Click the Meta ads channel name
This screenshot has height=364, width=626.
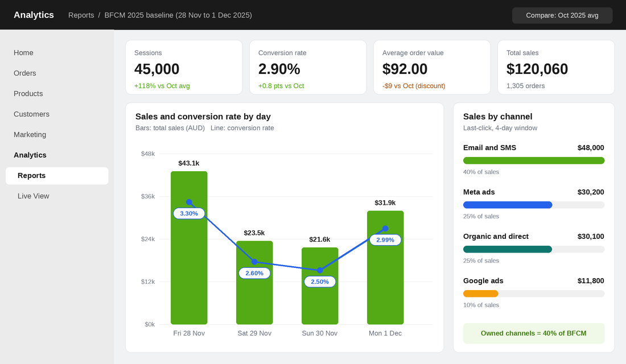pos(479,192)
